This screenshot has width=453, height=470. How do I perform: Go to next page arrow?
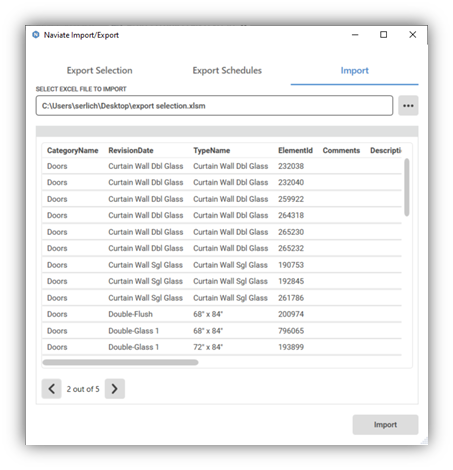(115, 389)
